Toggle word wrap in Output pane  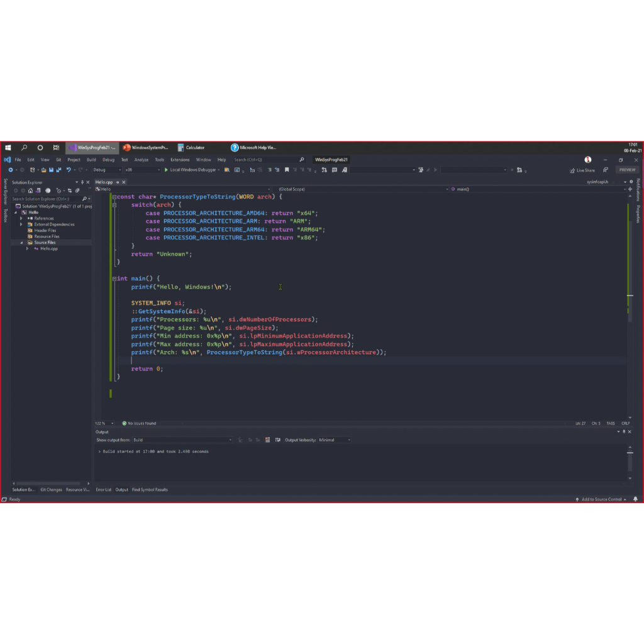tap(277, 440)
